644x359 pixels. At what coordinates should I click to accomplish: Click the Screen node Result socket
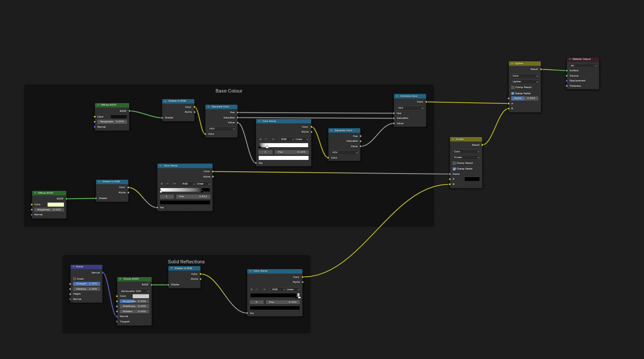click(x=482, y=145)
